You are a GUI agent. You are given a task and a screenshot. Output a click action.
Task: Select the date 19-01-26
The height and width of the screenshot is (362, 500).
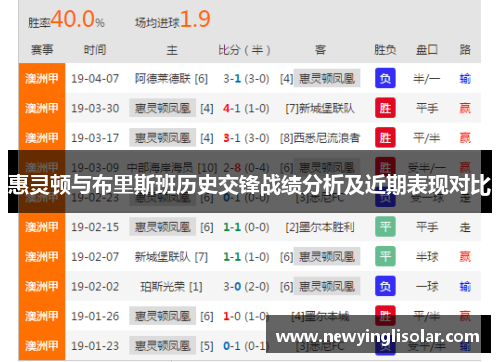(x=95, y=316)
